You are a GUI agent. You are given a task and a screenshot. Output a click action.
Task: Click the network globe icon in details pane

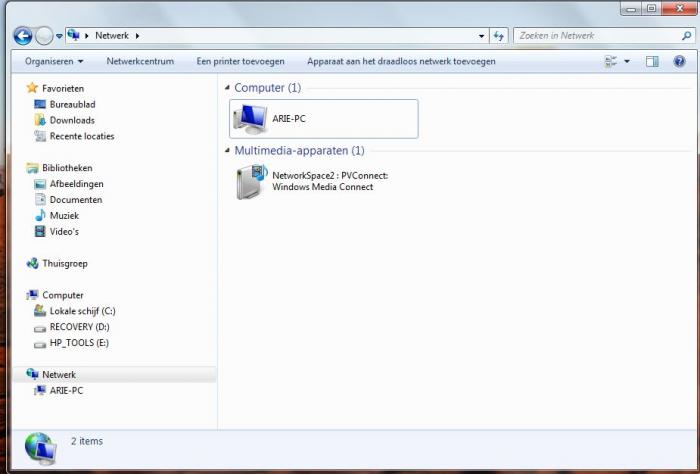(41, 449)
